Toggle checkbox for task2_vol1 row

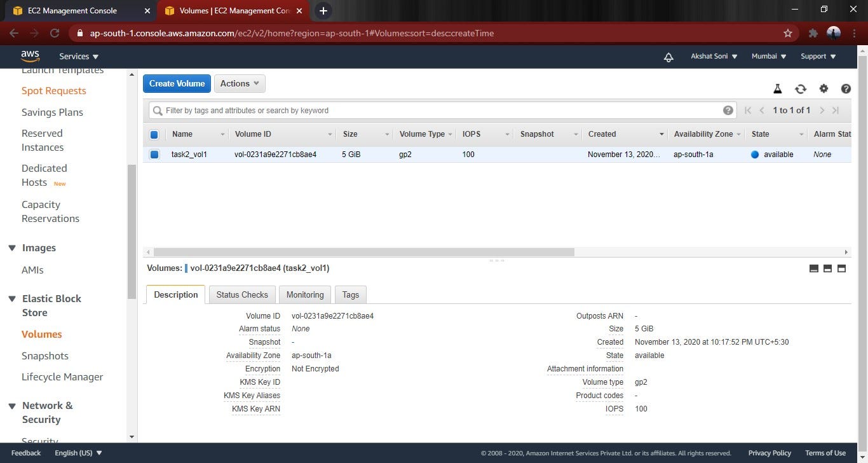154,155
